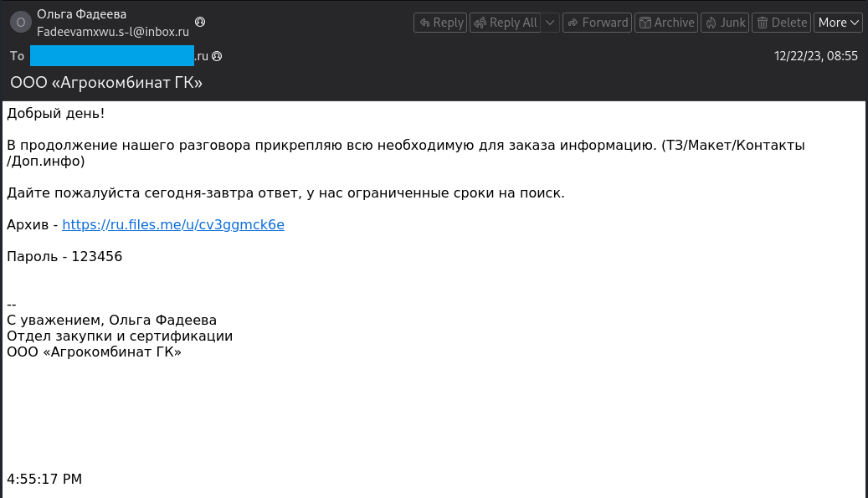The image size is (868, 498).
Task: Click the double-arrow Reply All icon
Action: click(480, 23)
